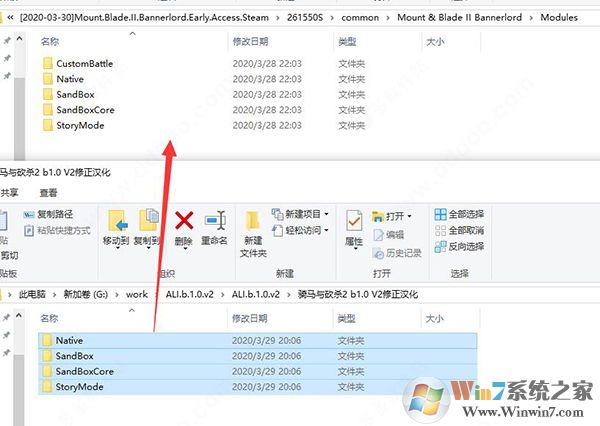Click 'Mount & Blade II Bannerlord' breadcrumb

[460, 18]
